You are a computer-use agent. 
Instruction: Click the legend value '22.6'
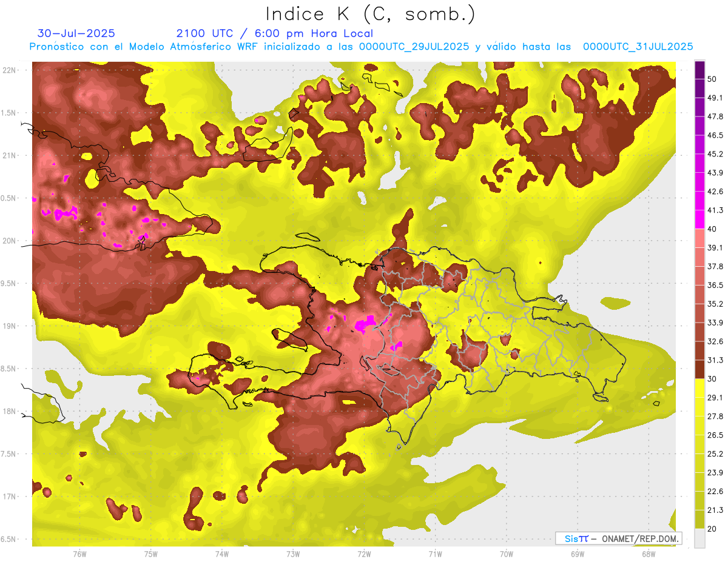(715, 491)
